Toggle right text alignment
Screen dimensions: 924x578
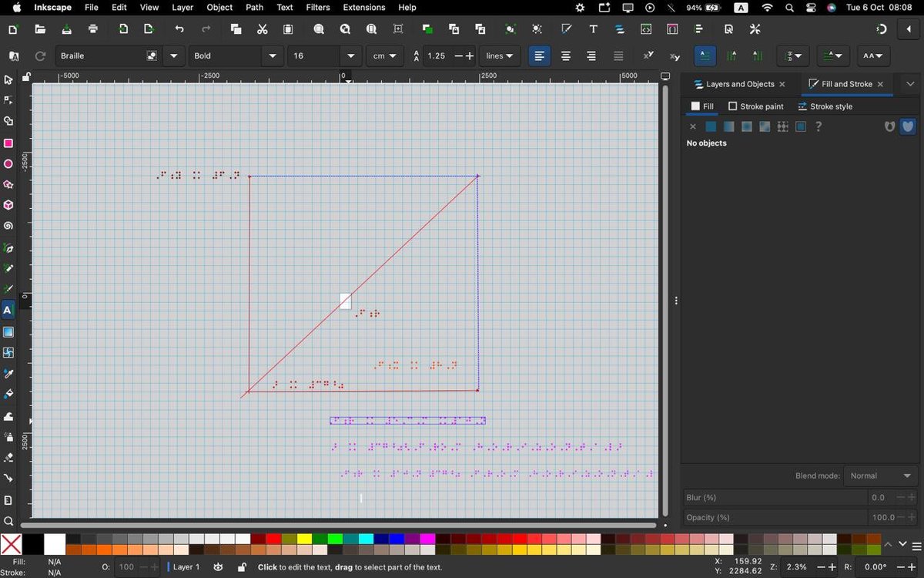click(x=591, y=56)
